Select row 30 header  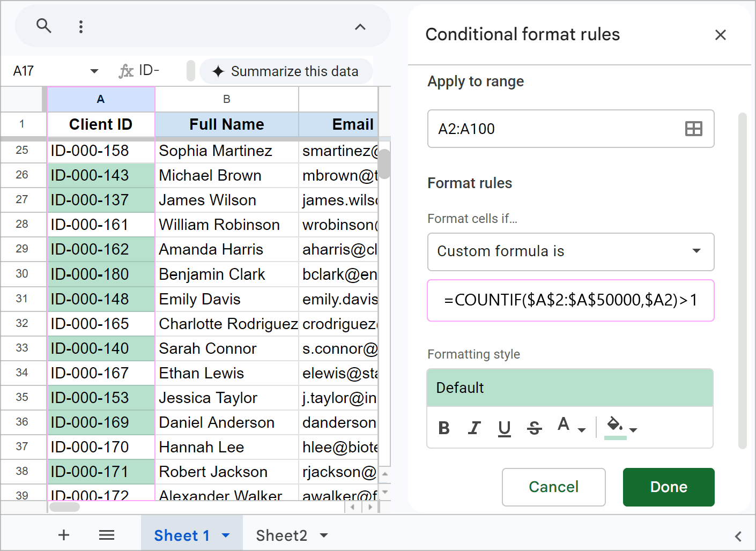(x=22, y=274)
